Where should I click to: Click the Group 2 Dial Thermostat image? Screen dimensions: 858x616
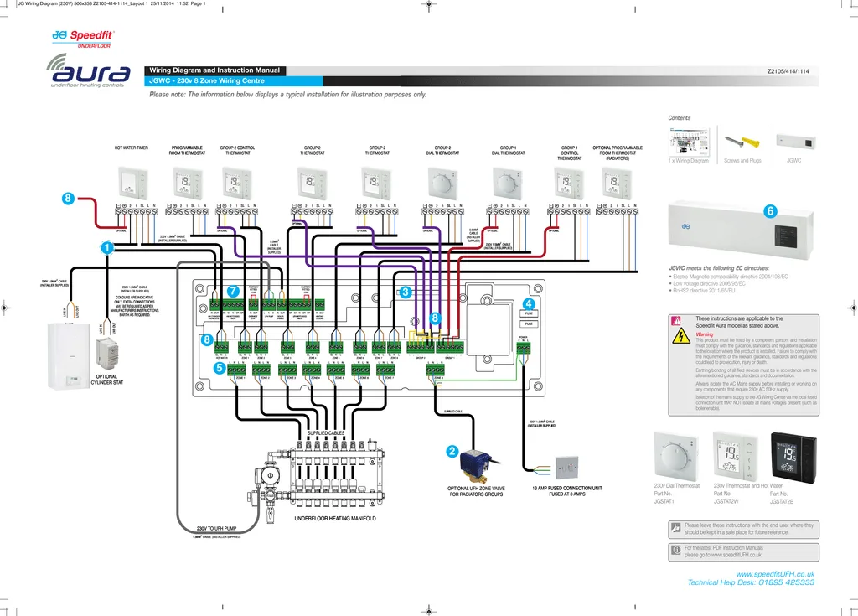(442, 184)
